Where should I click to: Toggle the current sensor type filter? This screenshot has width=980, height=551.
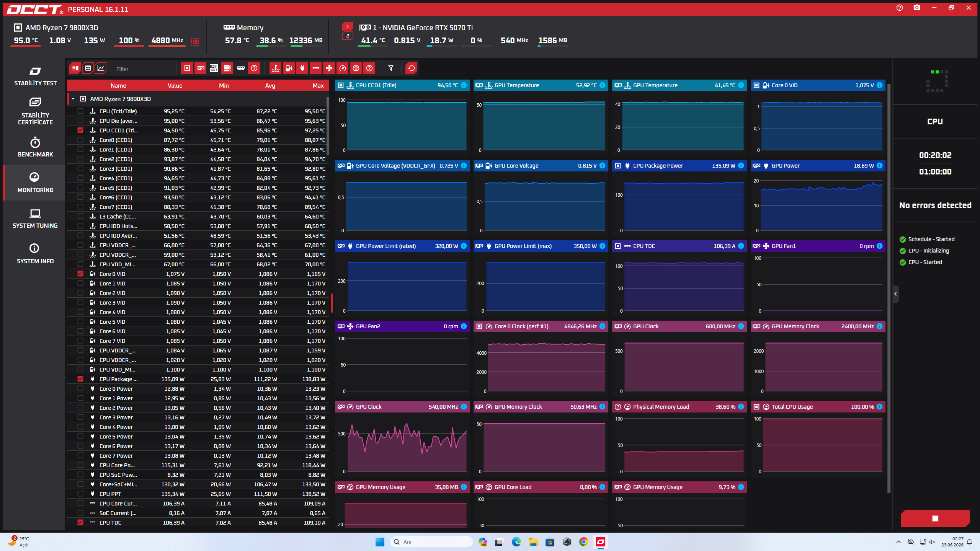coord(316,68)
